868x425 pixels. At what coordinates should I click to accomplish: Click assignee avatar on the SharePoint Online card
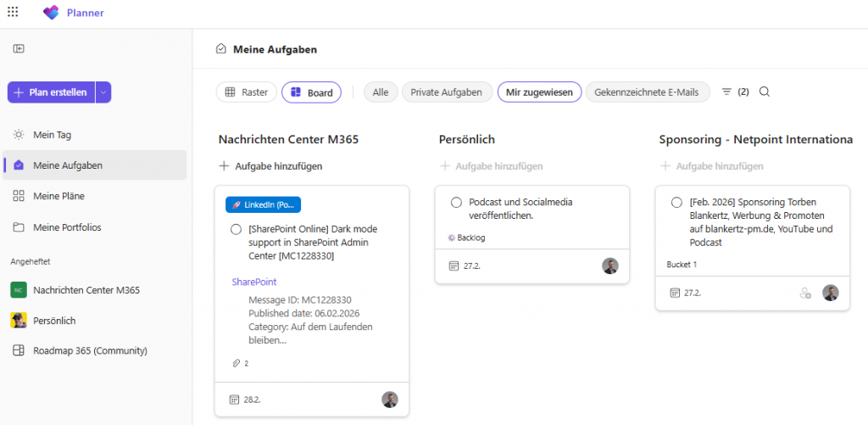click(390, 400)
